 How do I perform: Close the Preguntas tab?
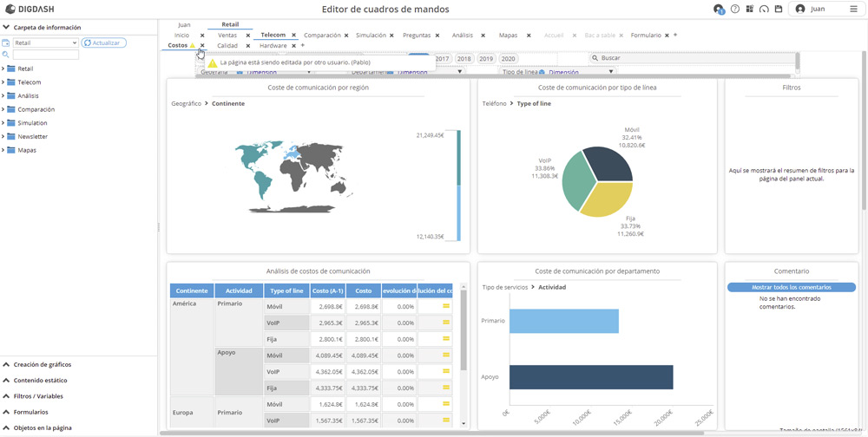click(x=437, y=36)
